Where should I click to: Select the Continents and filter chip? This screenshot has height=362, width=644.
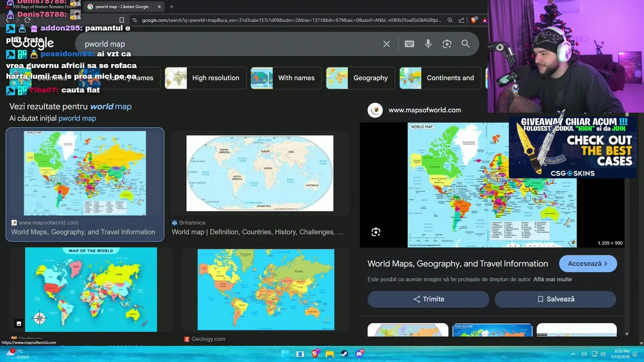(x=441, y=78)
